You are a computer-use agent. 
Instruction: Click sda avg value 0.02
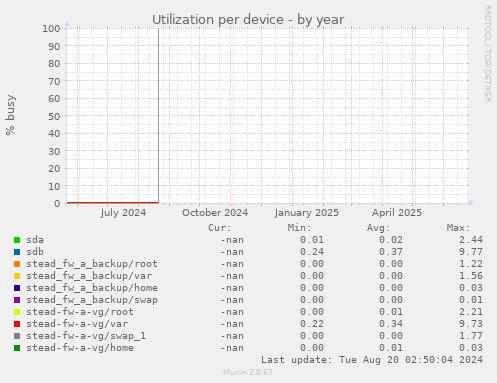tap(391, 240)
